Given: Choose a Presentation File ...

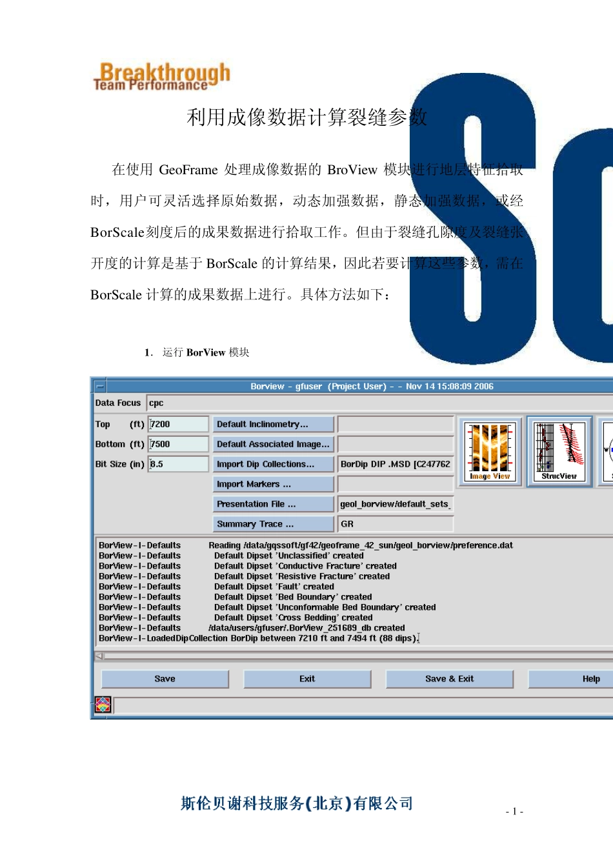Looking at the screenshot, I should coord(274,504).
